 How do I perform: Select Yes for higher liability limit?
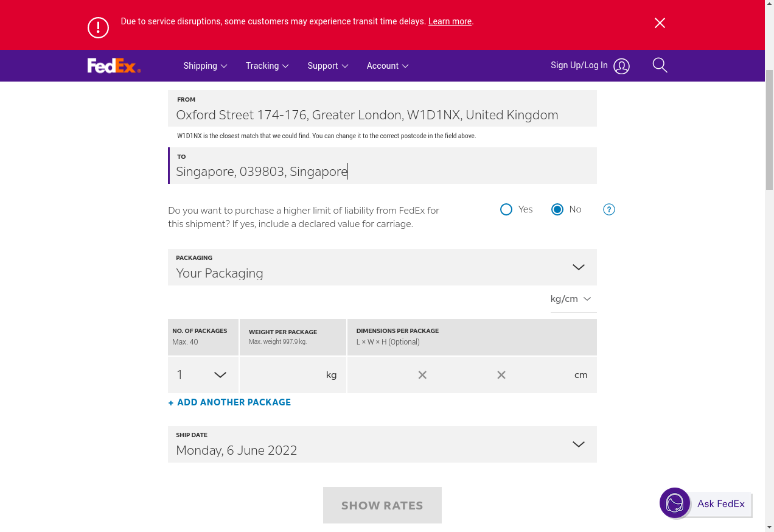506,209
